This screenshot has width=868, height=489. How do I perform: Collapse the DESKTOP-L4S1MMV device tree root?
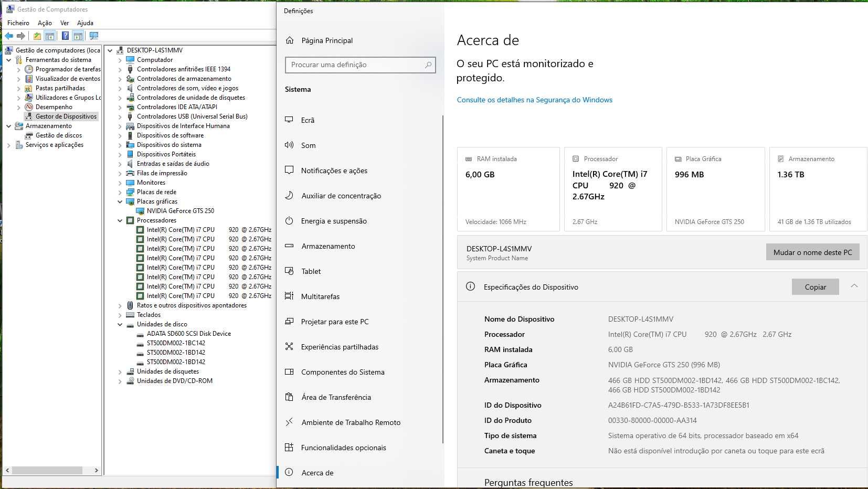pos(110,50)
